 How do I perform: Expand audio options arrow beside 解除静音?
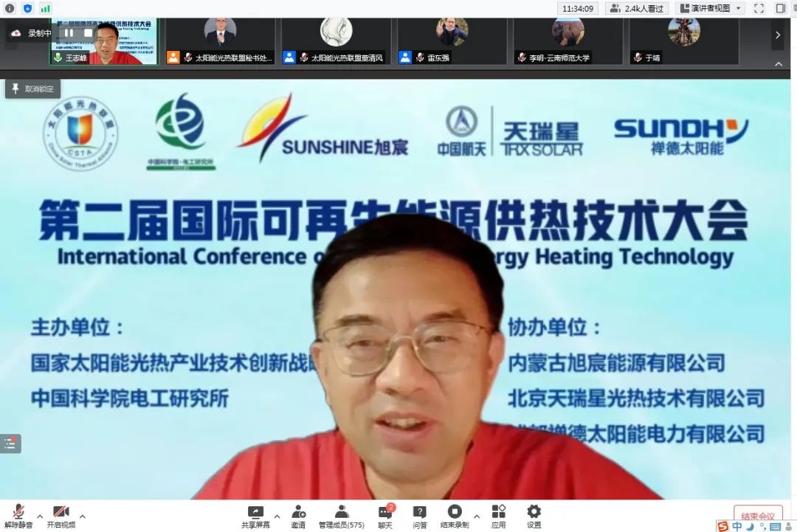coord(39,516)
